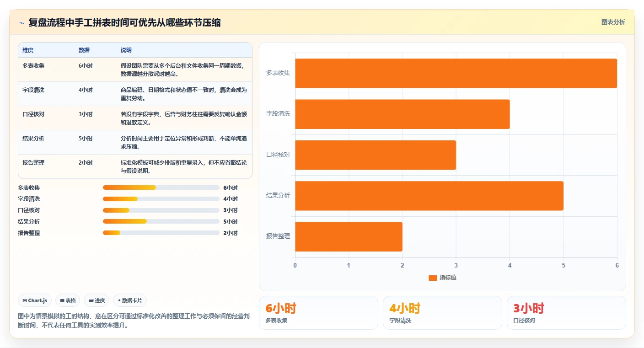Viewport: 644px width, 348px height.
Task: Click the x-axis tick label 3
Action: (x=456, y=265)
